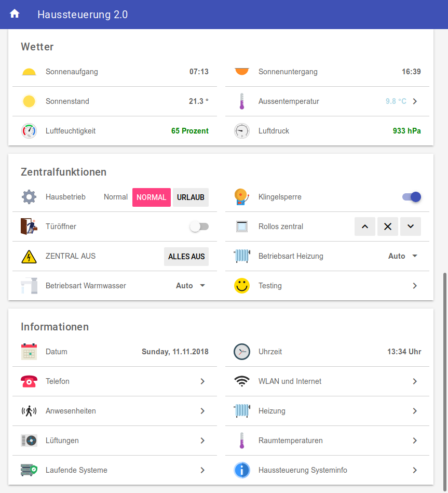This screenshot has width=448, height=493.
Task: Open the Anwesenheiten chevron
Action: [x=202, y=411]
